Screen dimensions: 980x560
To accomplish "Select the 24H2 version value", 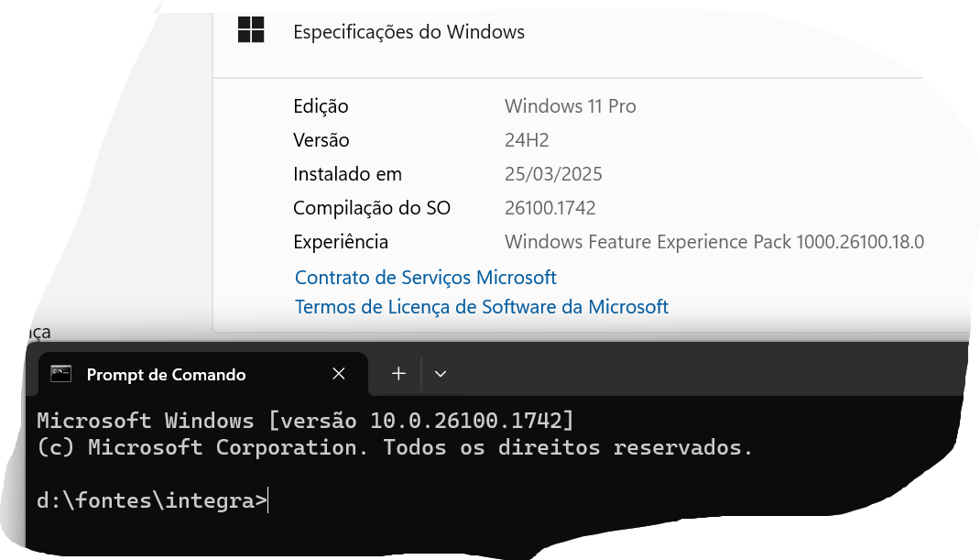I will click(527, 140).
